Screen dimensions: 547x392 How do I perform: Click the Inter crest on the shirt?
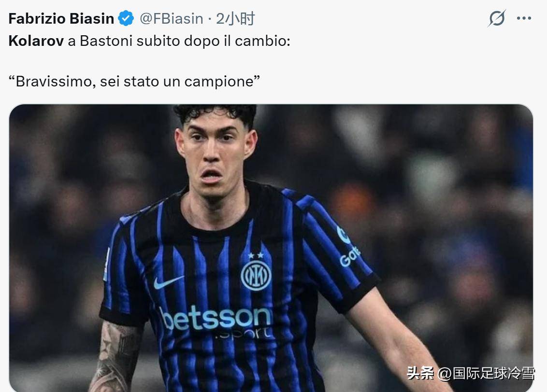pos(256,275)
